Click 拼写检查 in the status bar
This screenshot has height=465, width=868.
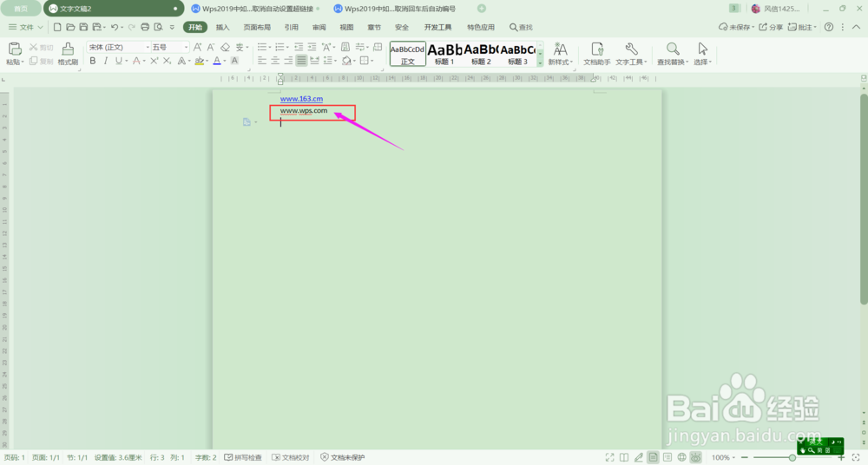tap(243, 457)
